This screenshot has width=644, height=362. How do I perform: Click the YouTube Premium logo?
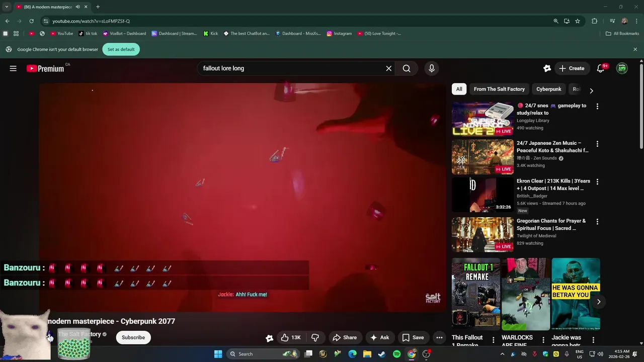tap(45, 68)
